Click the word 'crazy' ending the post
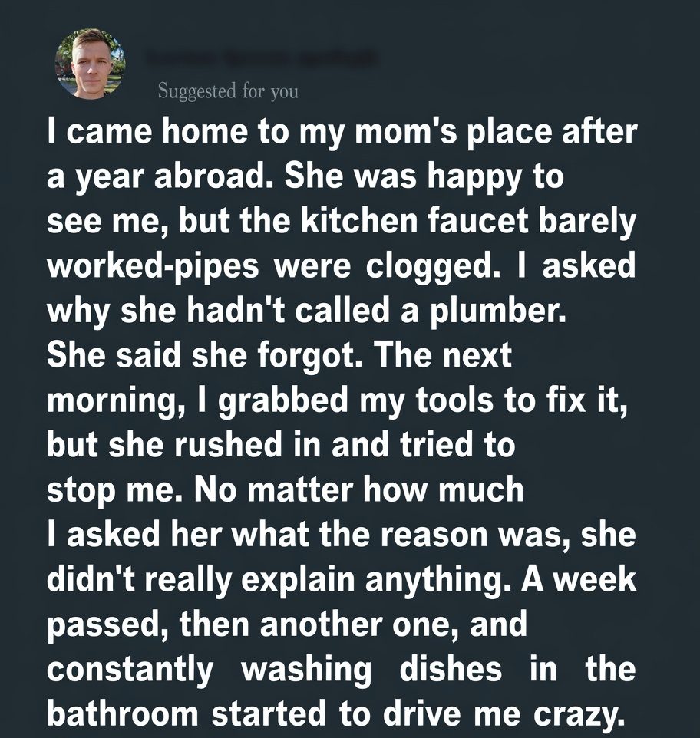700x738 pixels. point(584,713)
